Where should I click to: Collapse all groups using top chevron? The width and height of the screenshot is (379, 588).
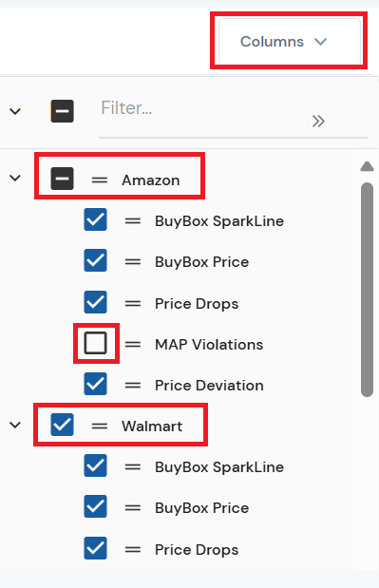tap(15, 111)
